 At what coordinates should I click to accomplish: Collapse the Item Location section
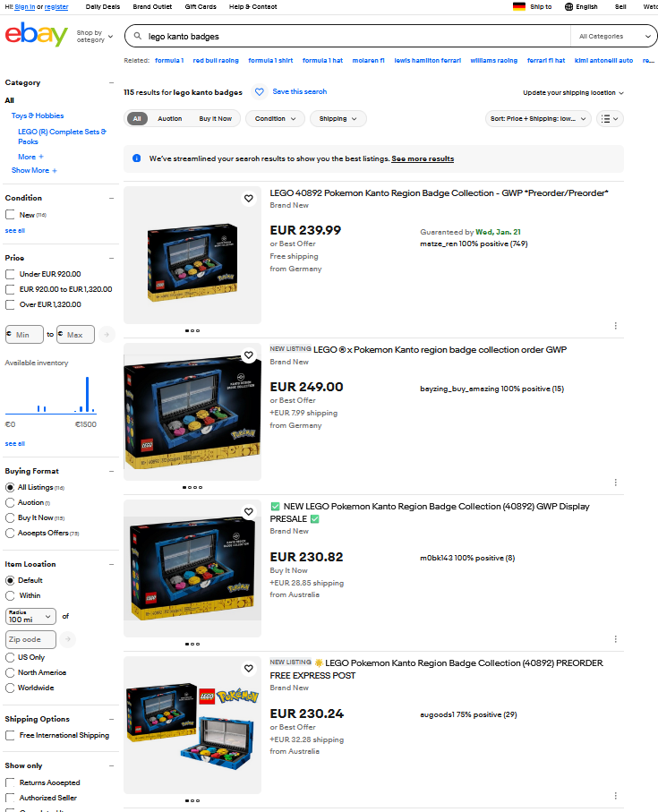click(x=111, y=565)
